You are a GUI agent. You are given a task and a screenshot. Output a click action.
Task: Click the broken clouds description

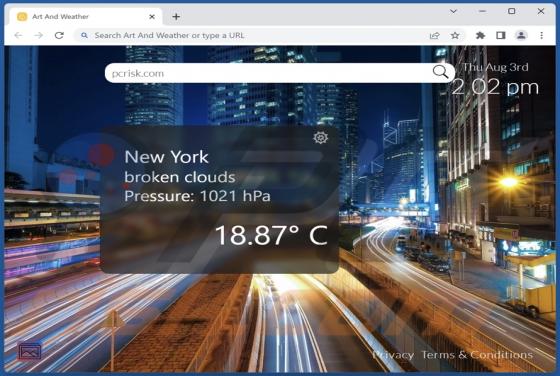coord(180,177)
